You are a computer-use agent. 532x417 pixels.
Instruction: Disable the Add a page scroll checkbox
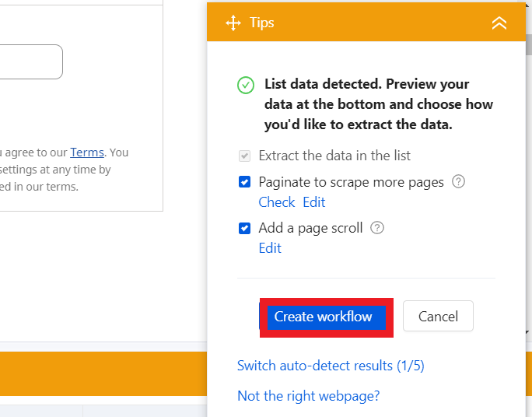click(x=245, y=228)
